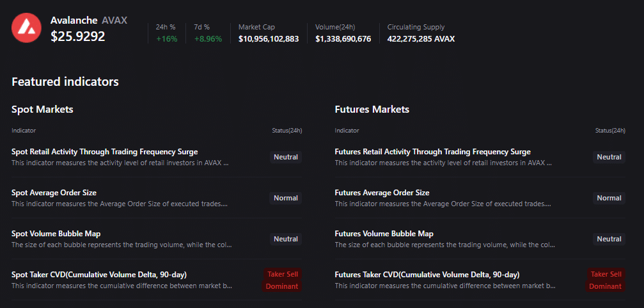
Task: Click Neutral badge for Spot Volume Bubble Map
Action: point(286,239)
